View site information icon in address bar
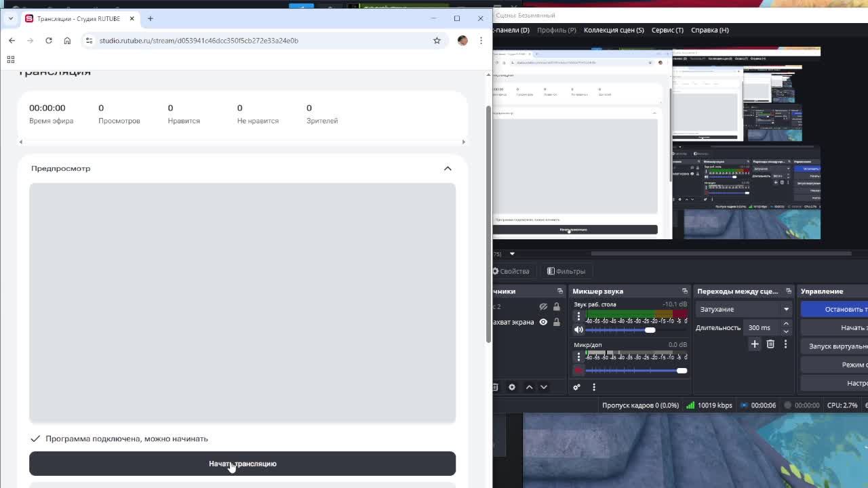This screenshot has height=488, width=868. 89,41
